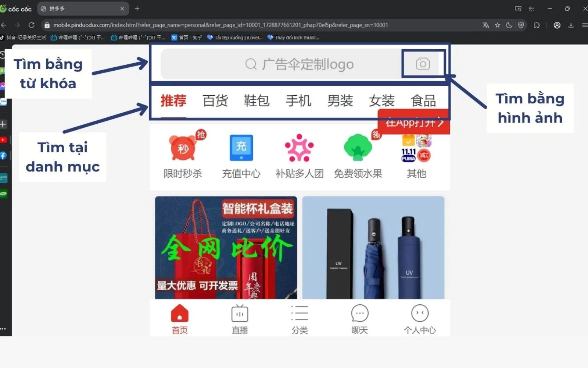Bookmark this page via the star icon
Image resolution: width=588 pixels, height=368 pixels.
click(498, 25)
